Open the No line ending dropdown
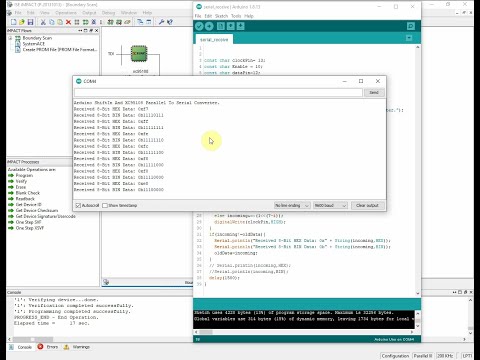The image size is (480, 360). [x=292, y=205]
